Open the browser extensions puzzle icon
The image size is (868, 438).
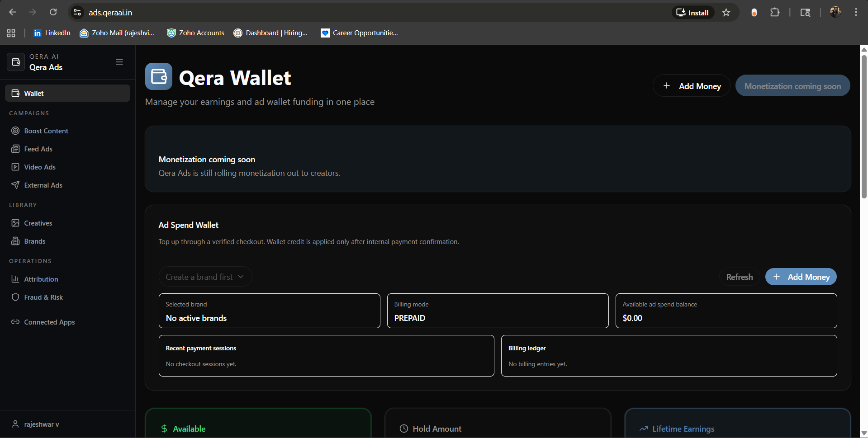(775, 12)
